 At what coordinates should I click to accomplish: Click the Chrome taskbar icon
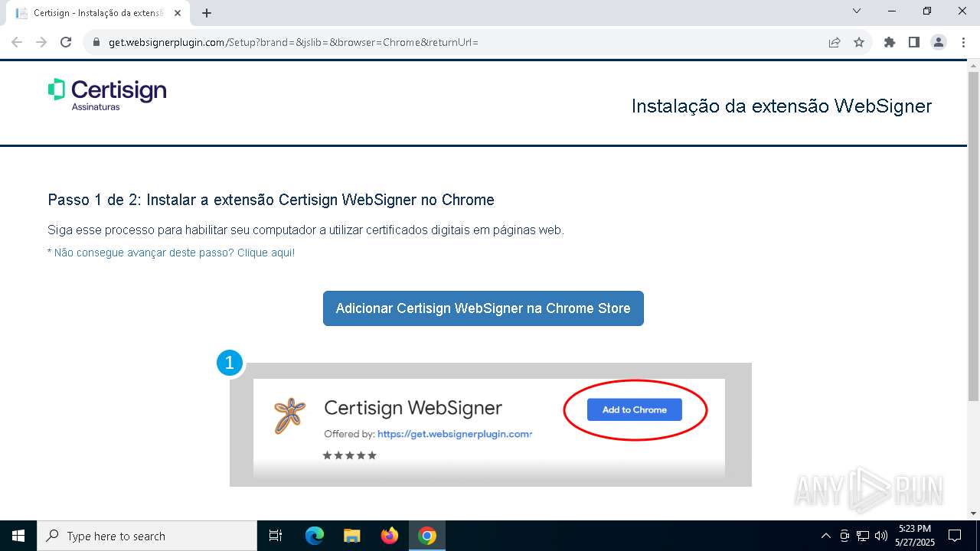427,536
